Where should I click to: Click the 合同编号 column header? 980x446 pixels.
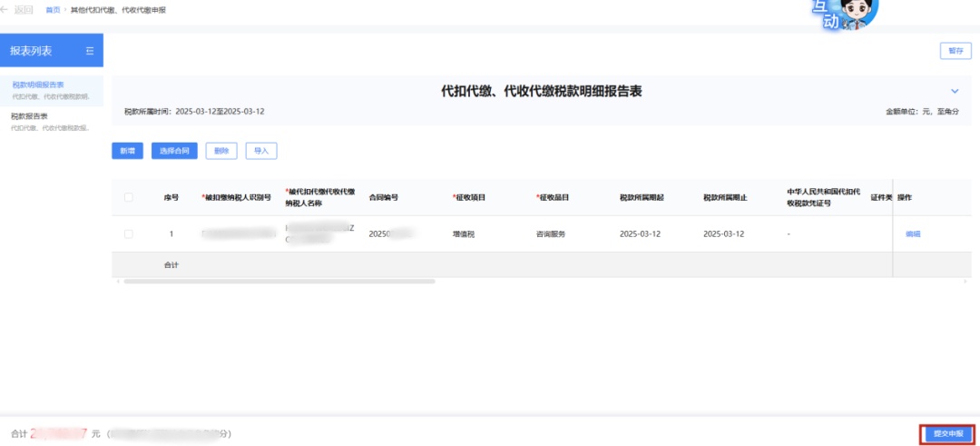(384, 197)
